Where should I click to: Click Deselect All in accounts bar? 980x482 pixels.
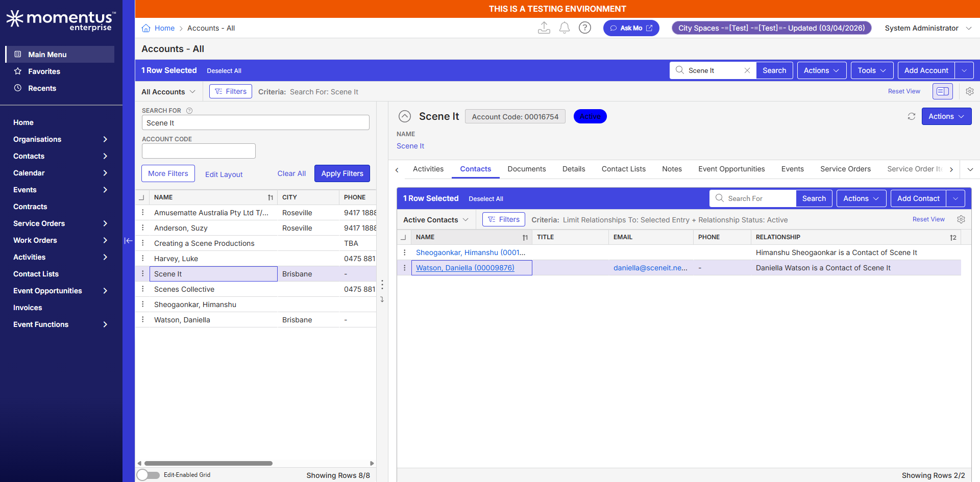tap(224, 71)
